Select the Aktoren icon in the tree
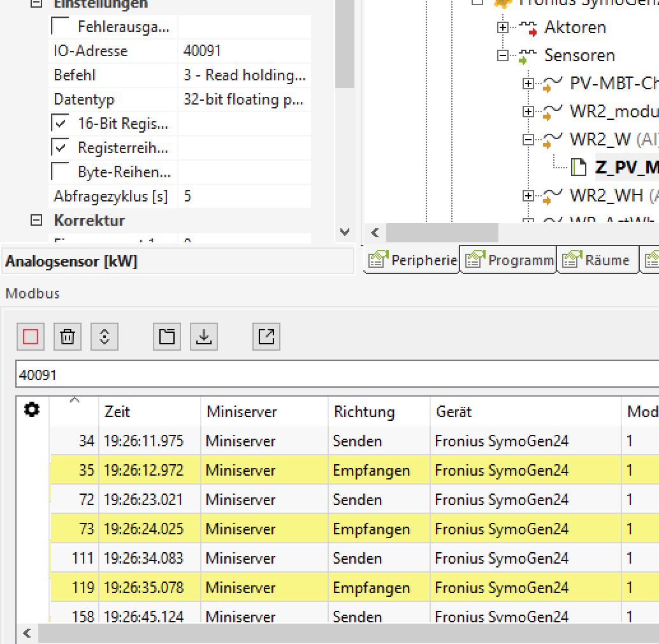 click(x=528, y=28)
